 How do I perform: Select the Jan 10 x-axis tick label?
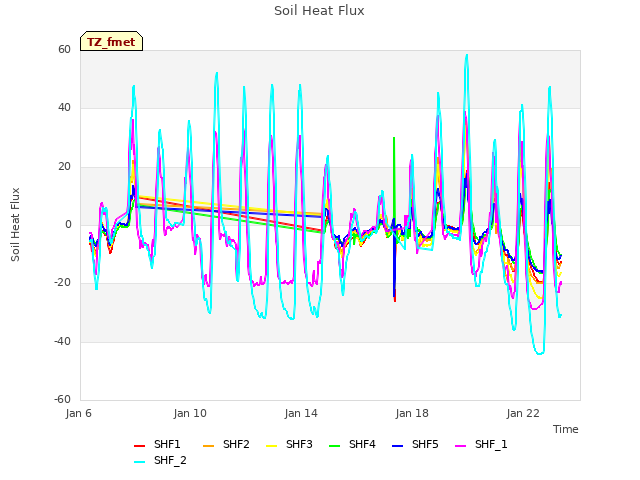[x=190, y=413]
